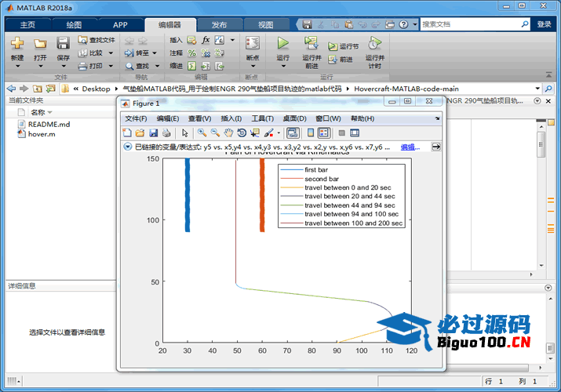The width and height of the screenshot is (561, 392).
Task: Click the search folder magnifier at address bar end
Action: pos(548,89)
